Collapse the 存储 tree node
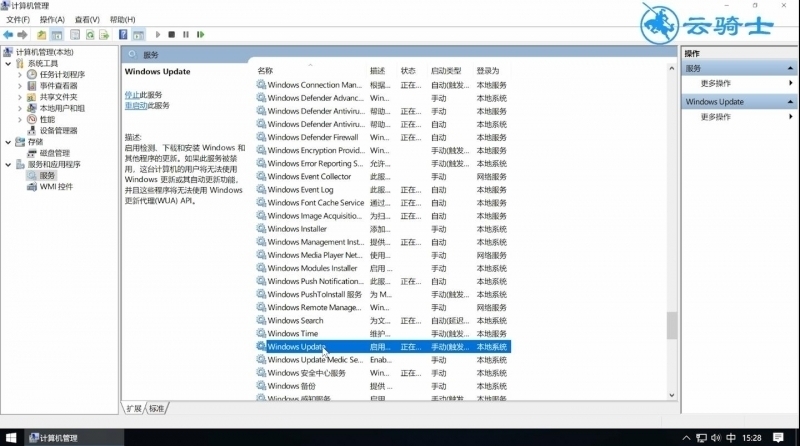 point(8,142)
